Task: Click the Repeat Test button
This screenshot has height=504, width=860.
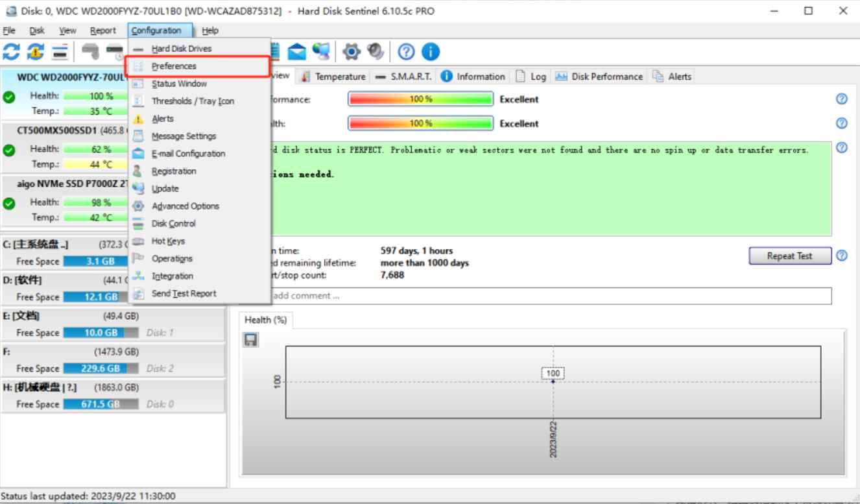Action: click(789, 256)
